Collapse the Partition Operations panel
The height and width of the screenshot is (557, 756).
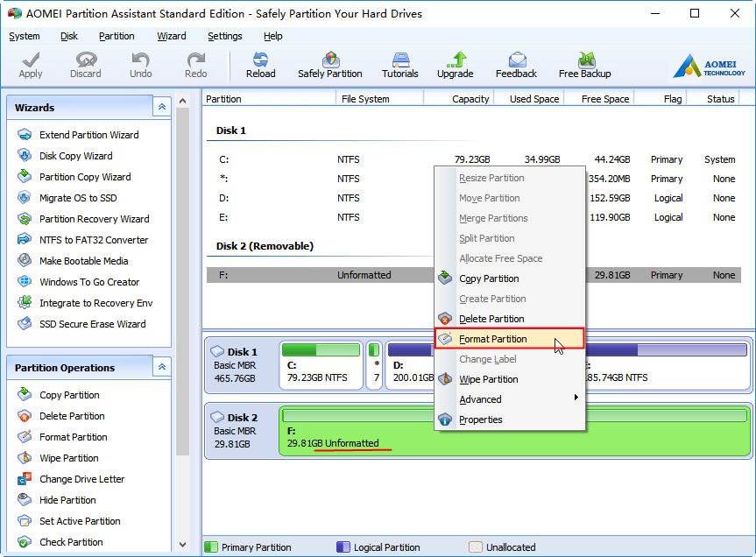162,367
